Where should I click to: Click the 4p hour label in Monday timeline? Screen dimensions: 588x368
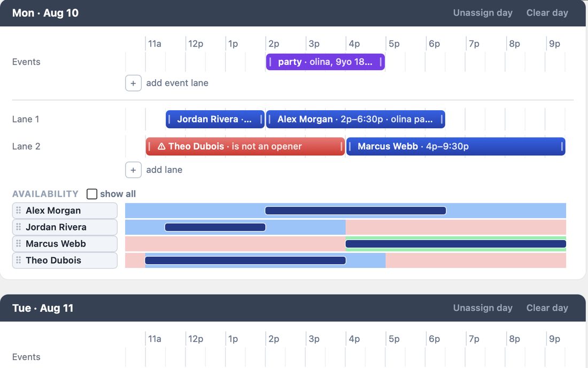pos(354,44)
